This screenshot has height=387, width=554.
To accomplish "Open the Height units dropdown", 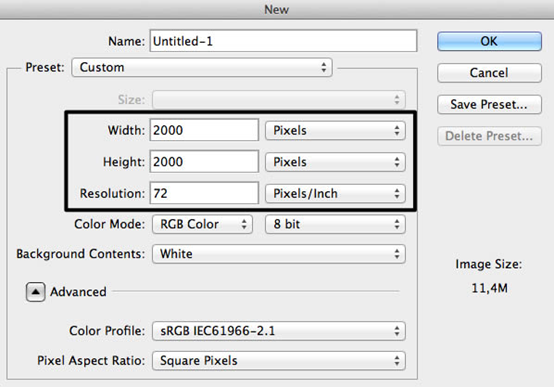I will [335, 162].
